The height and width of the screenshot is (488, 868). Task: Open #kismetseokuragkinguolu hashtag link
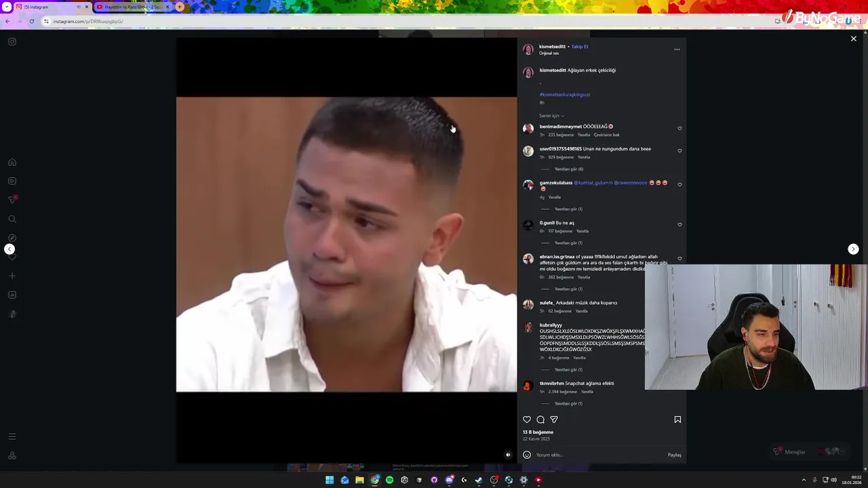point(565,95)
